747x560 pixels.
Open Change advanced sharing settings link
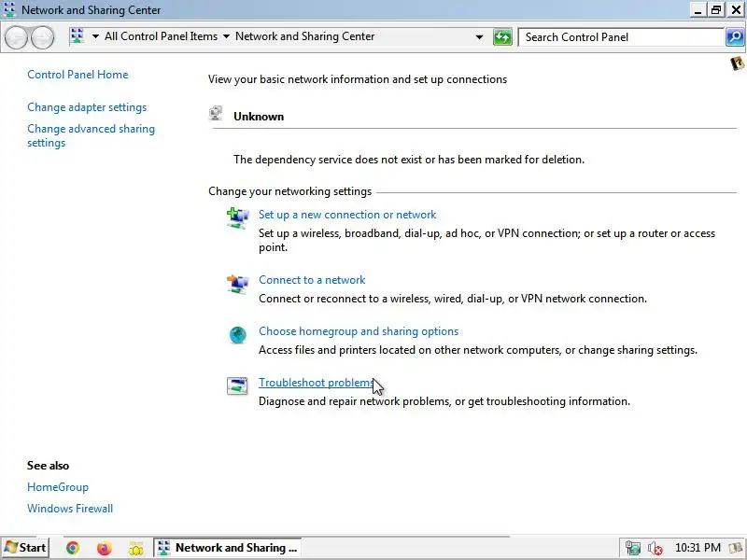[x=91, y=135]
